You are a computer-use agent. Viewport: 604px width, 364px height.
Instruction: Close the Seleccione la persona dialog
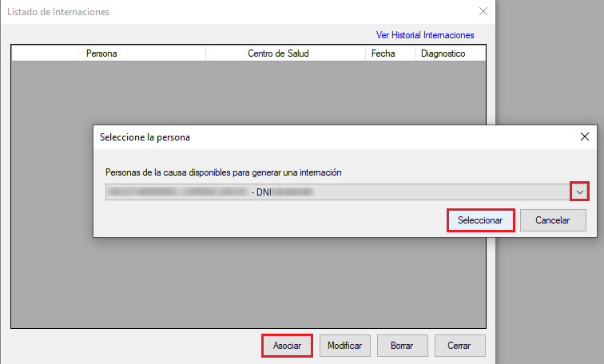[x=584, y=136]
